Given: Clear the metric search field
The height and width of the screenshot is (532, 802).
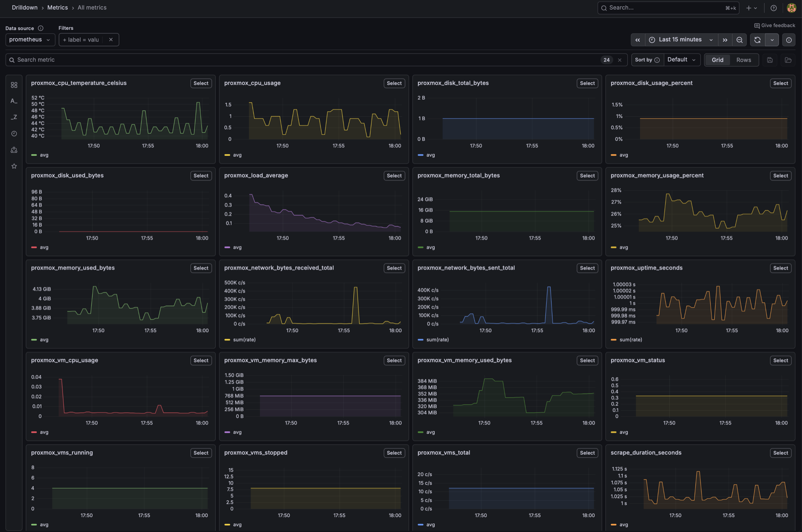Looking at the screenshot, I should [x=620, y=60].
